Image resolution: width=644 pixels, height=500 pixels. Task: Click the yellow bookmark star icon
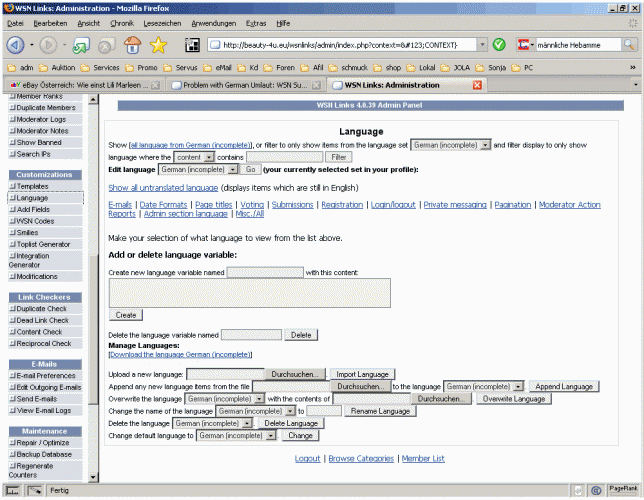point(158,45)
